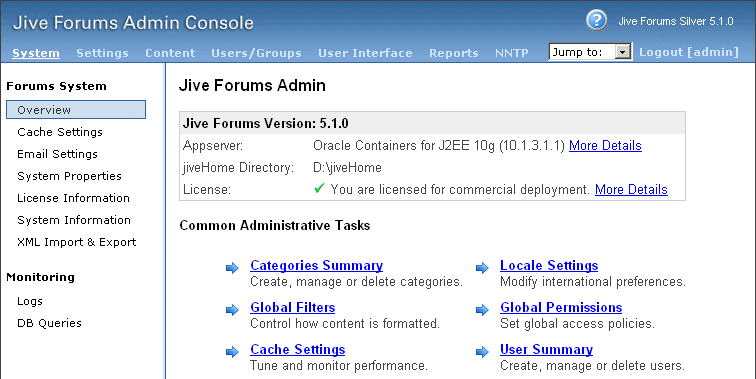Switch to the System tab

pyautogui.click(x=36, y=53)
